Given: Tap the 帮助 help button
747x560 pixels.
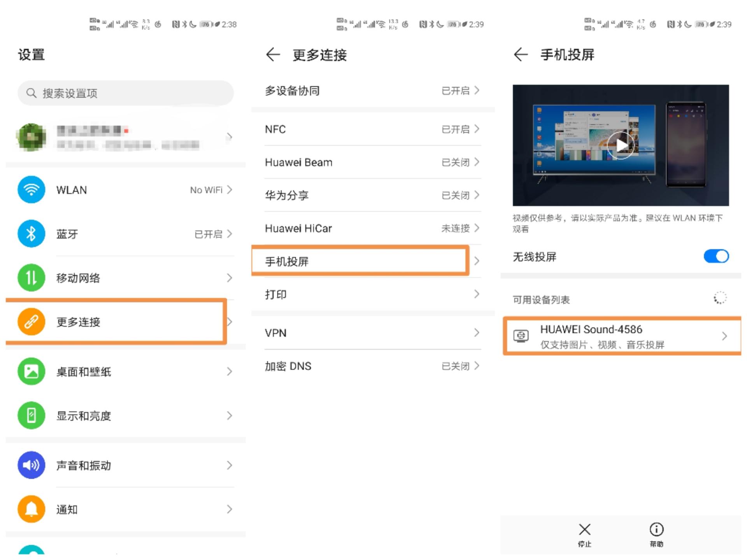Looking at the screenshot, I should tap(656, 535).
